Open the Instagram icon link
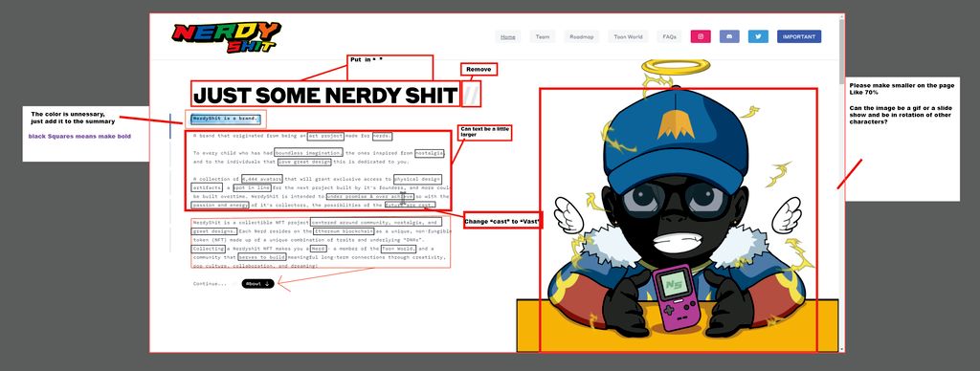 point(701,37)
